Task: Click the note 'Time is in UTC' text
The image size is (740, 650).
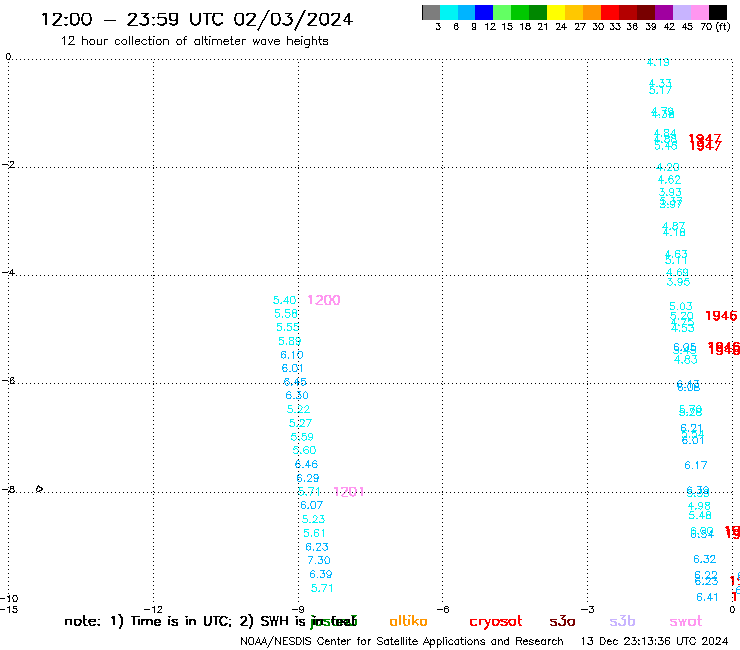Action: (x=181, y=621)
